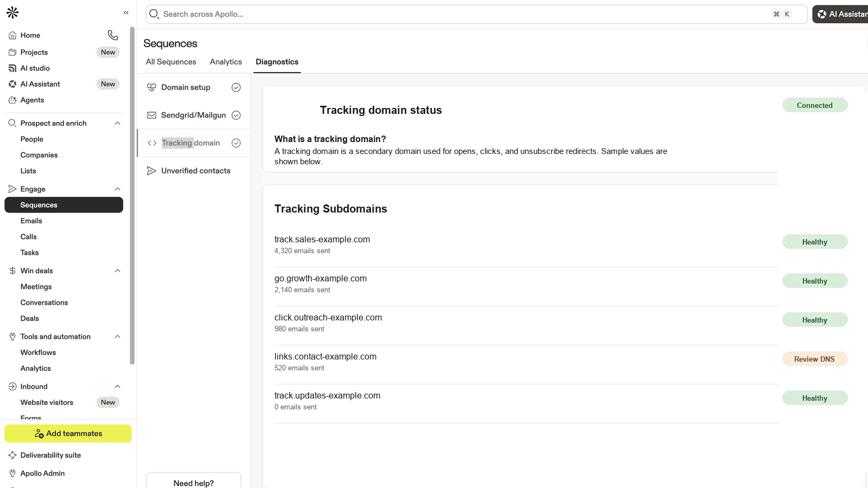Click the Win deals dollar icon
The width and height of the screenshot is (868, 488).
[x=12, y=271]
